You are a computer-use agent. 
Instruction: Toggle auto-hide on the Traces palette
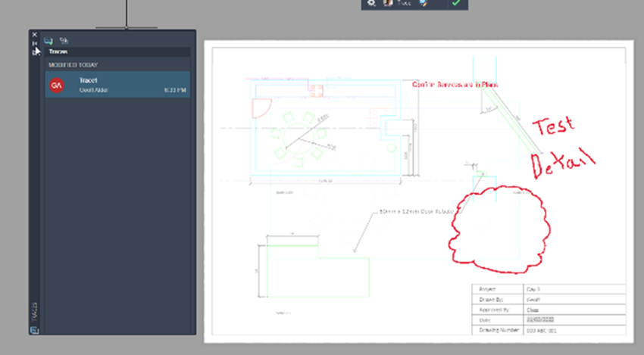point(35,43)
